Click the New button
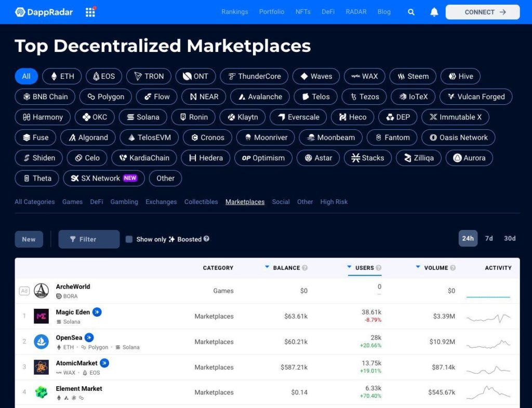Viewport: 532px width, 408px height. click(x=29, y=239)
